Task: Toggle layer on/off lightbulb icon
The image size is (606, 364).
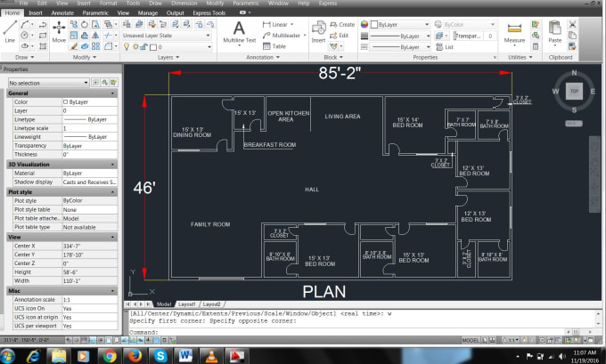Action: pos(127,46)
